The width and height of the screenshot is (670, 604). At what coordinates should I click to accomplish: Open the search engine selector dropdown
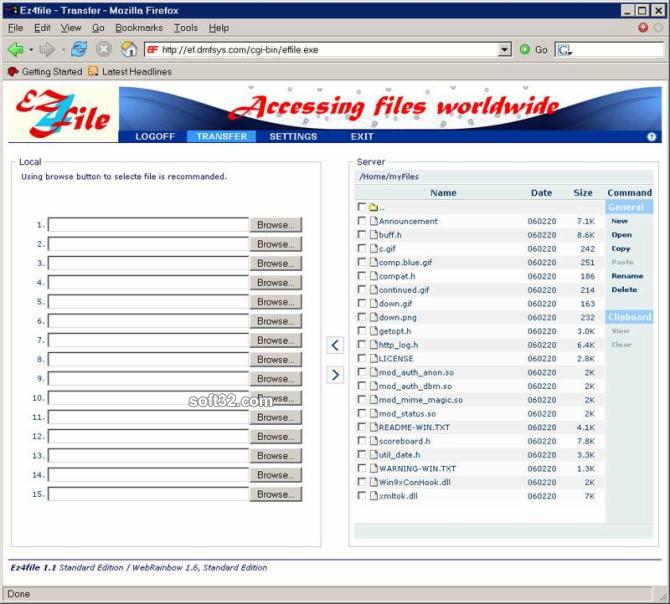coord(564,50)
